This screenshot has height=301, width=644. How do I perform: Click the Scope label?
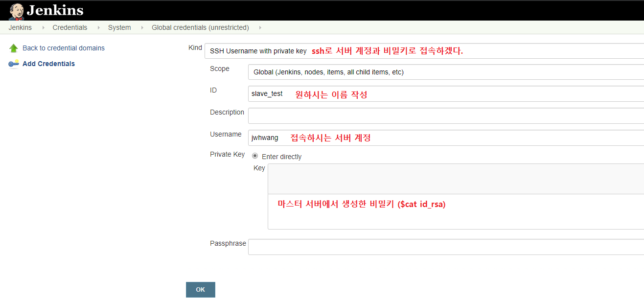click(220, 69)
